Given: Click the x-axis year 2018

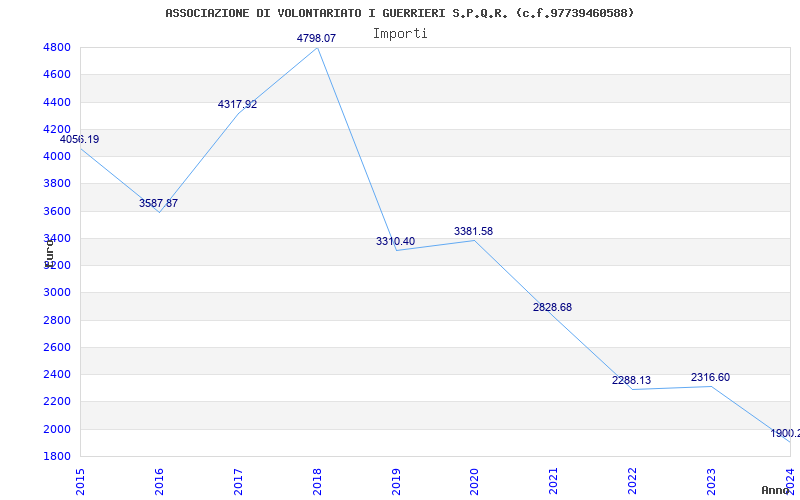Looking at the screenshot, I should [x=317, y=482].
